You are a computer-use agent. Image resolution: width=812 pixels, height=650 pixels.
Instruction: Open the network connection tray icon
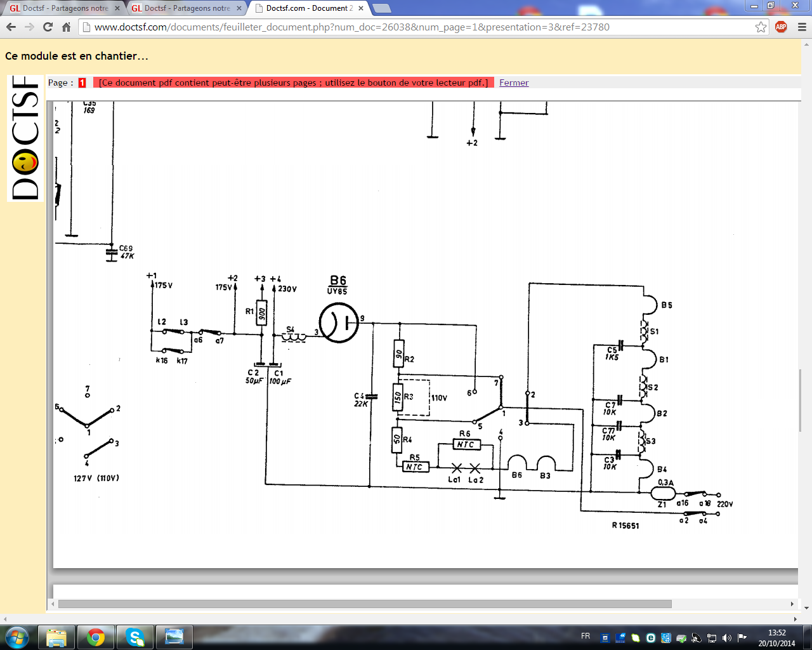pyautogui.click(x=712, y=638)
